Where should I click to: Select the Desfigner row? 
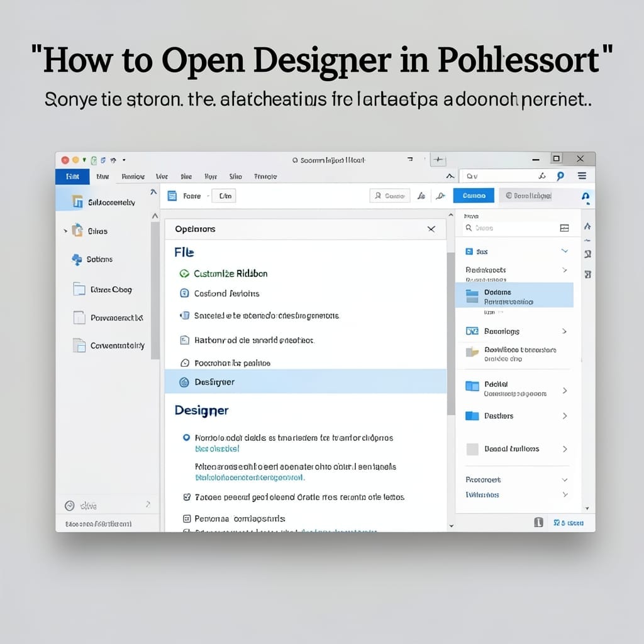[x=306, y=382]
